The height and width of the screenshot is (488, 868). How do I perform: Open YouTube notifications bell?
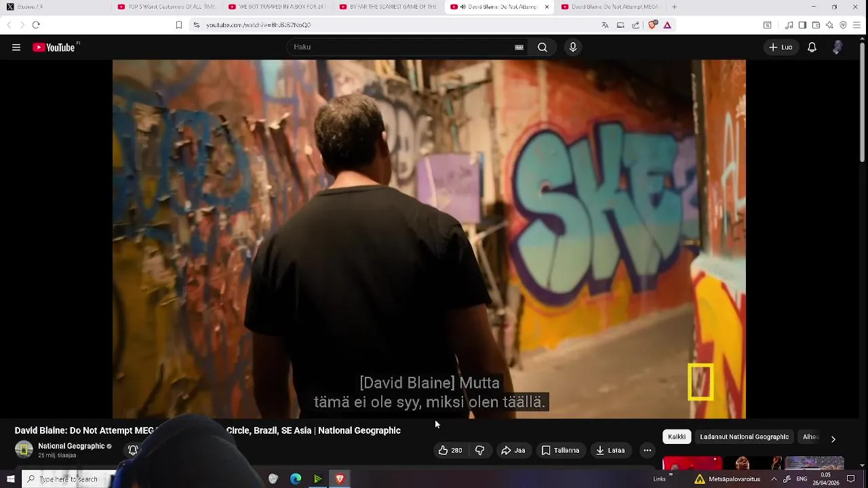(812, 47)
